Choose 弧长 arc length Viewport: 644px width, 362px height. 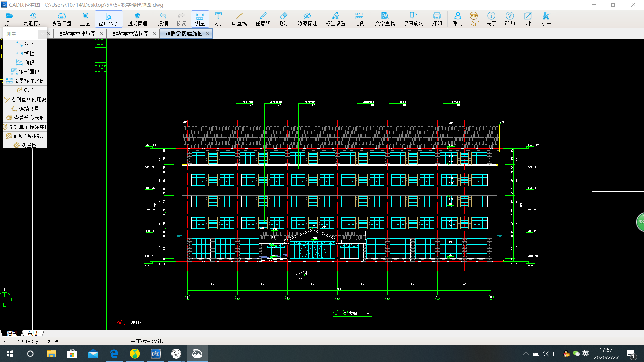point(25,90)
